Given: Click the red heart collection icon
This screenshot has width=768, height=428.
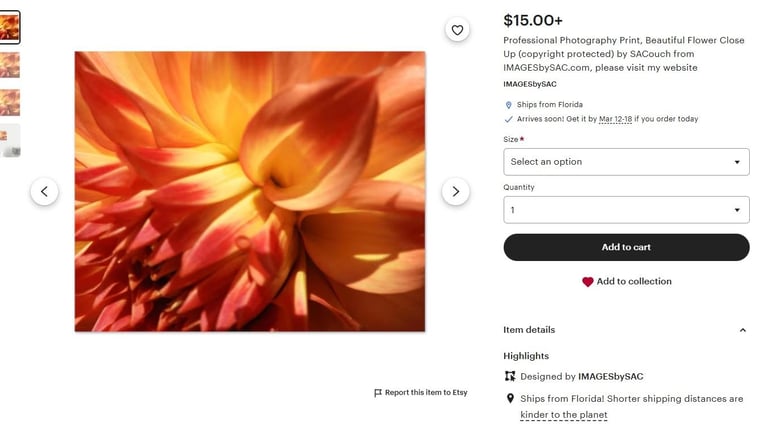Looking at the screenshot, I should pos(588,282).
